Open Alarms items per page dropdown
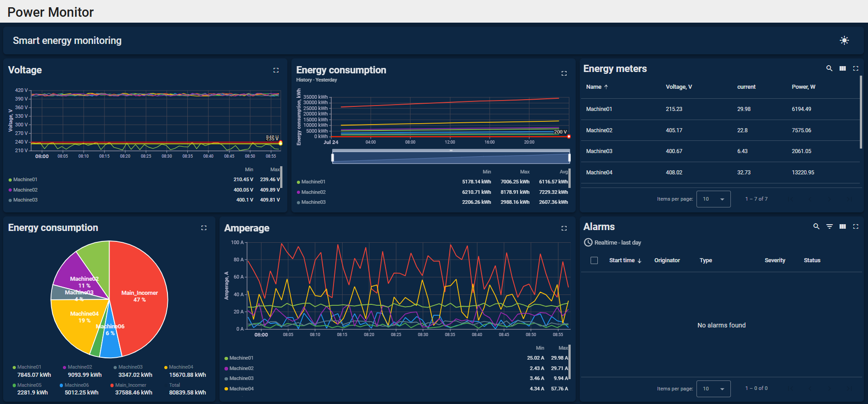 (713, 389)
